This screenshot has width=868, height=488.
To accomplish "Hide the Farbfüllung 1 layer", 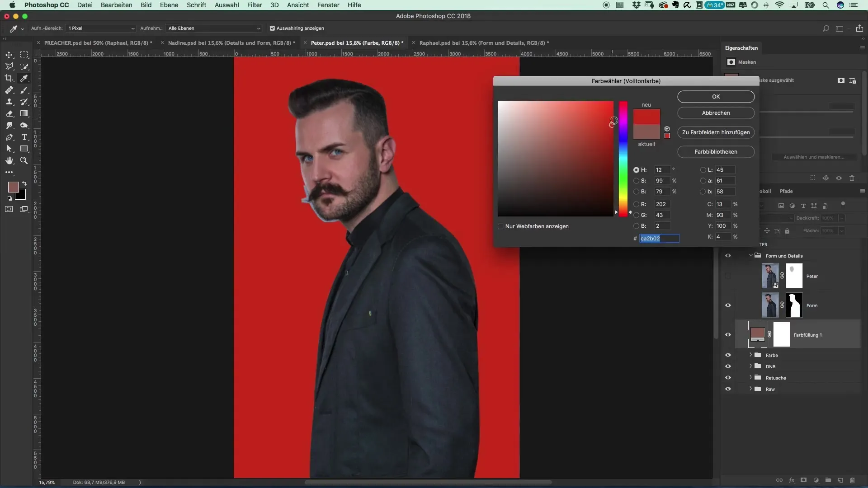I will 728,335.
